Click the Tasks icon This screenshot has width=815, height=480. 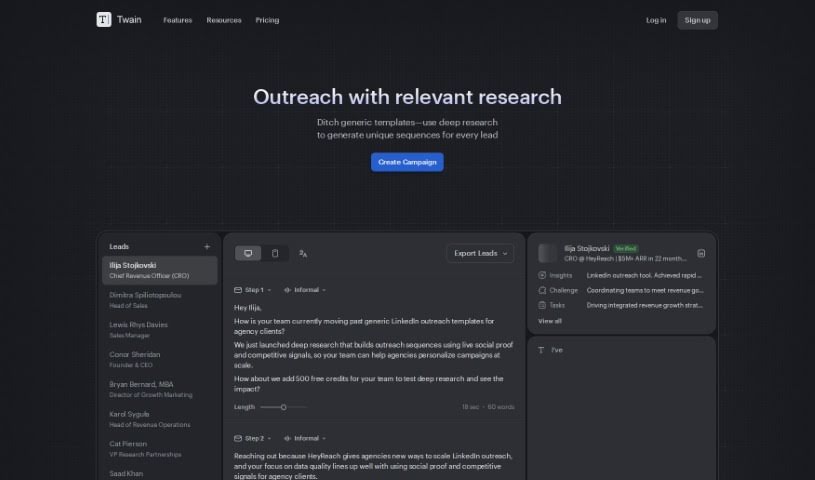coord(542,305)
